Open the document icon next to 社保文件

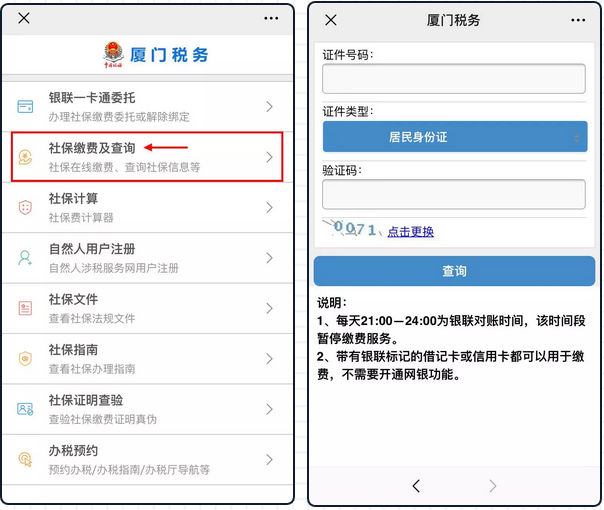coord(25,308)
